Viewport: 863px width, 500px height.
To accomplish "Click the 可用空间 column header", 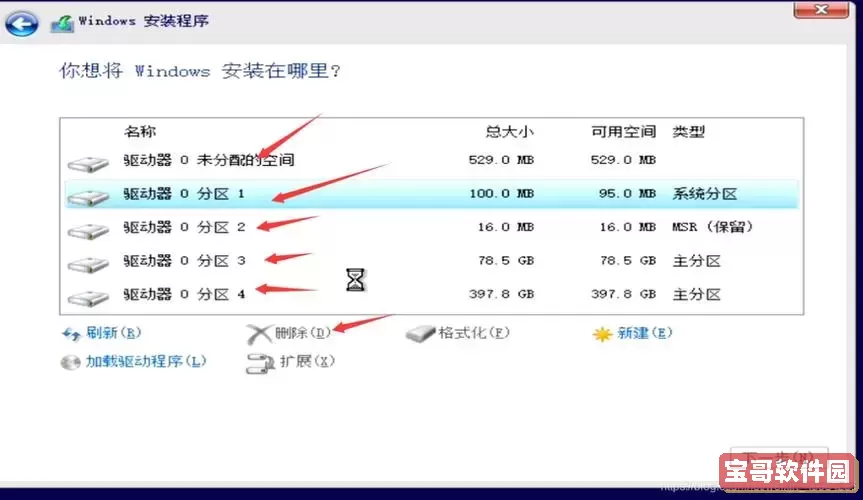I will coord(623,132).
